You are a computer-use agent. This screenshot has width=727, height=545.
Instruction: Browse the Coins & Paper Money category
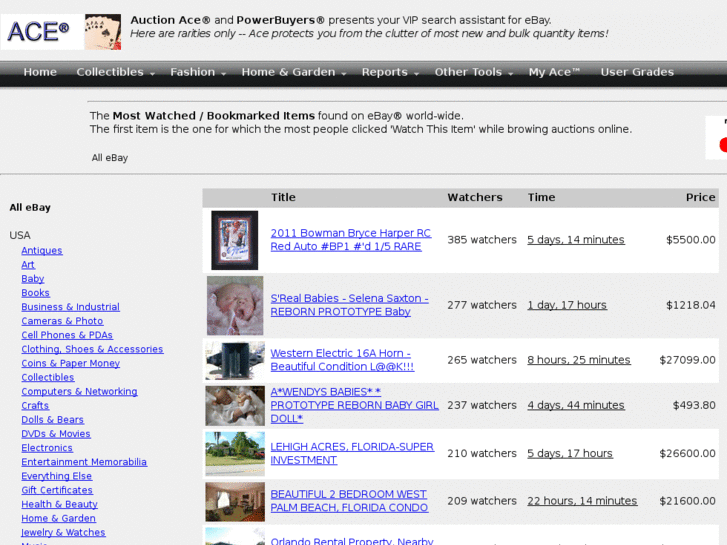[x=70, y=363]
